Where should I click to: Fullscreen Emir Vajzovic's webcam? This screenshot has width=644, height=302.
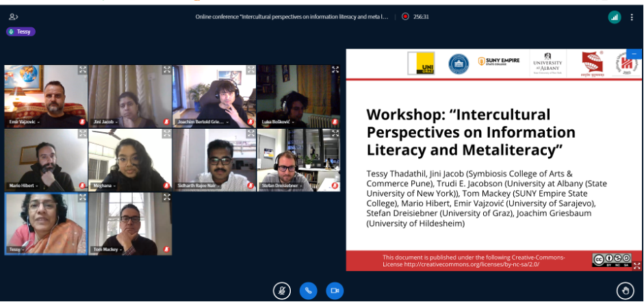(82, 70)
